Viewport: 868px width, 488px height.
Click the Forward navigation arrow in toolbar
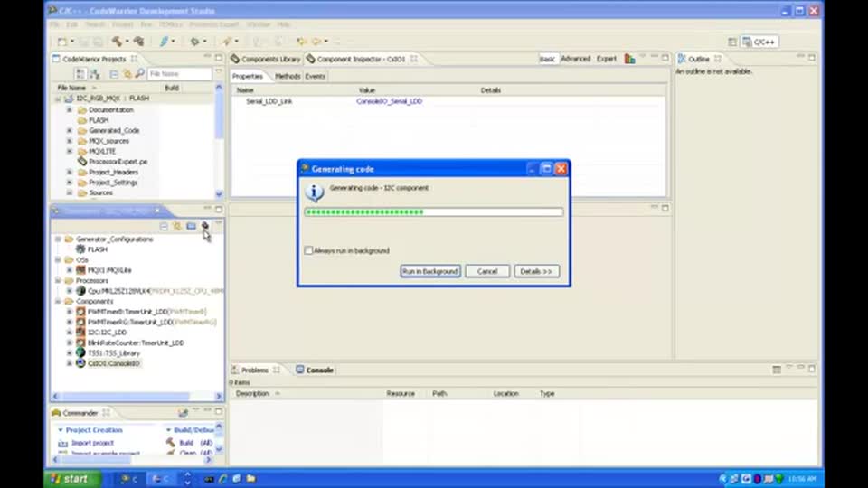[316, 42]
